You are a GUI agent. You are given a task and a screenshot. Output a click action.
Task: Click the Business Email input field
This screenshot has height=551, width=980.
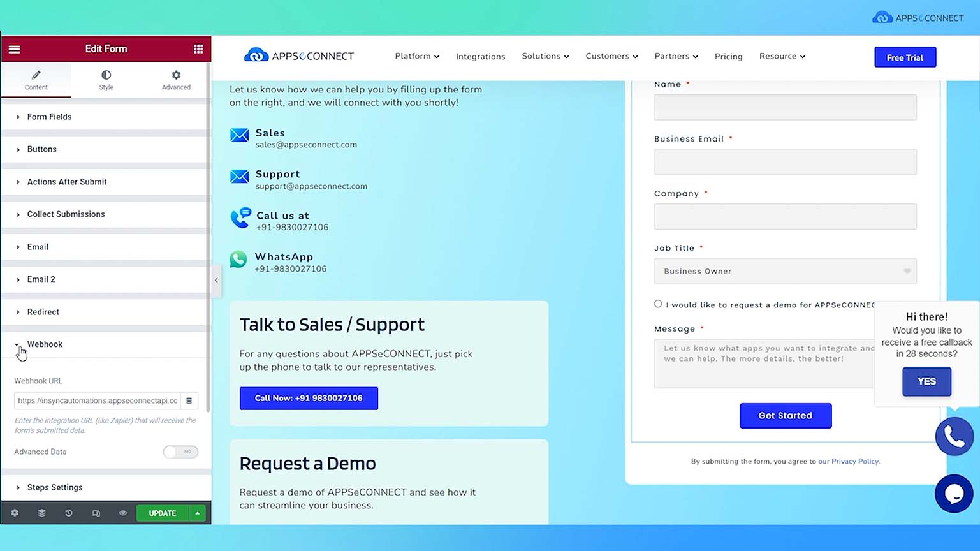pyautogui.click(x=785, y=162)
